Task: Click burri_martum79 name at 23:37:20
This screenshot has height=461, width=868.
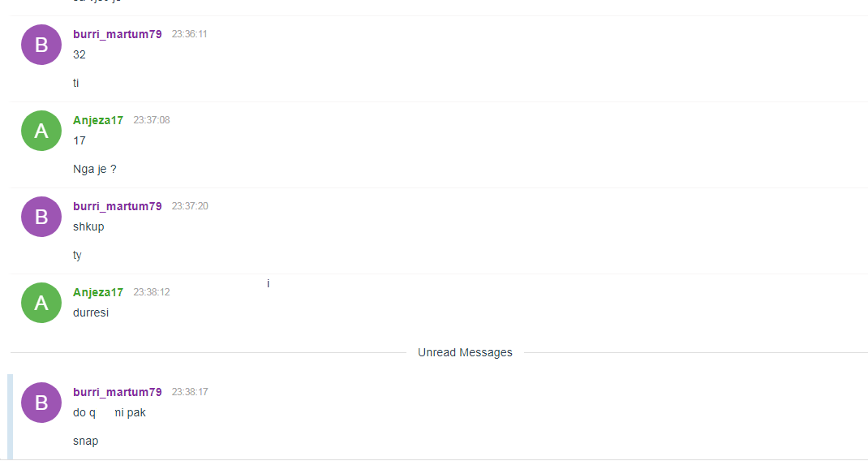Action: click(x=118, y=206)
